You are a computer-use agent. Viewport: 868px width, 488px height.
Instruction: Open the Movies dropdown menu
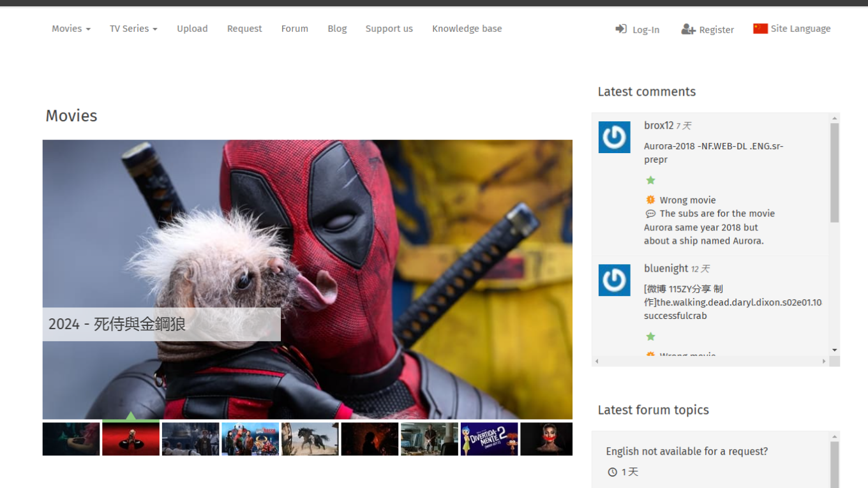(x=71, y=29)
